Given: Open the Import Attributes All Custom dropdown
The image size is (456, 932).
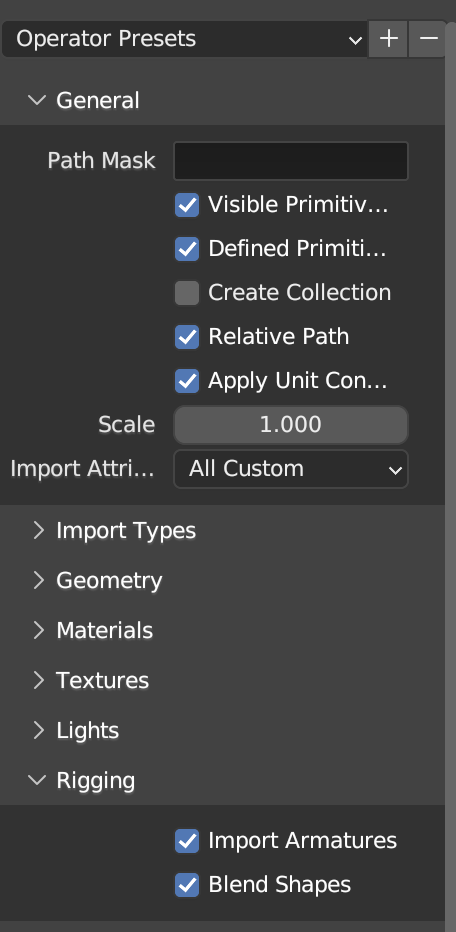Looking at the screenshot, I should click(291, 469).
